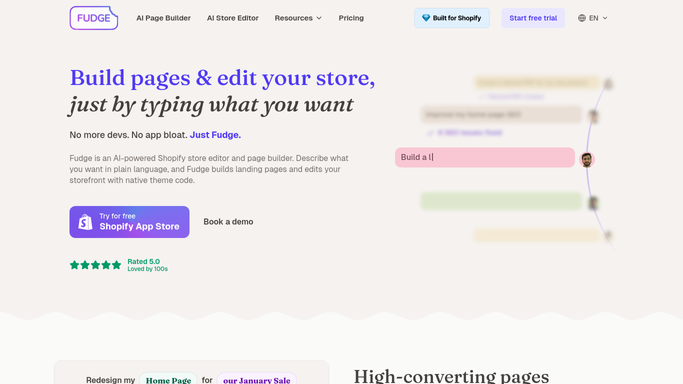Expand the Resources dropdown chevron
The width and height of the screenshot is (683, 384).
coord(319,18)
